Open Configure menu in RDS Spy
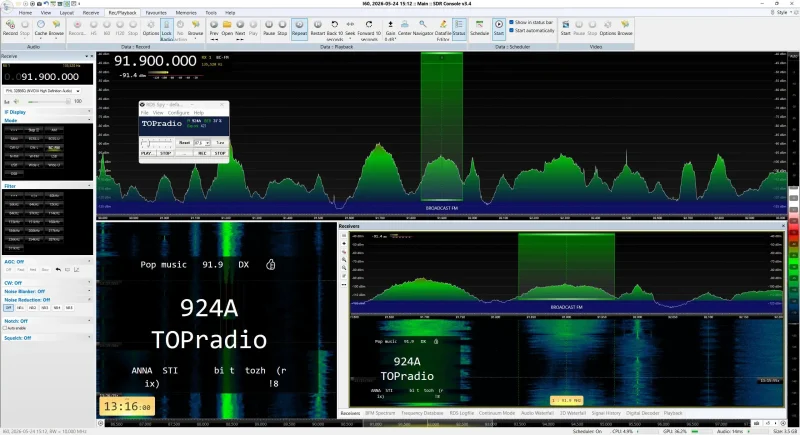Viewport: 800px width, 435px height. 179,113
